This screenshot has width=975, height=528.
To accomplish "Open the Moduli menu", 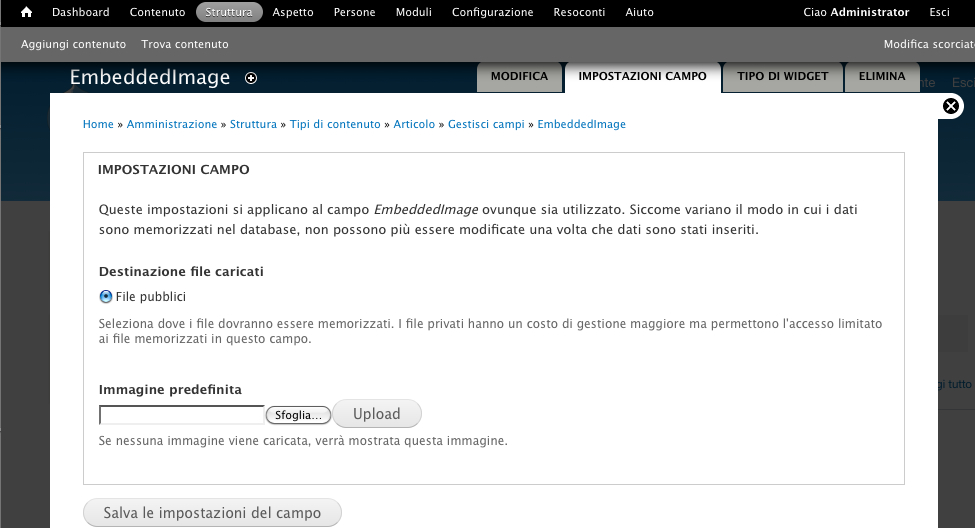I will [414, 12].
